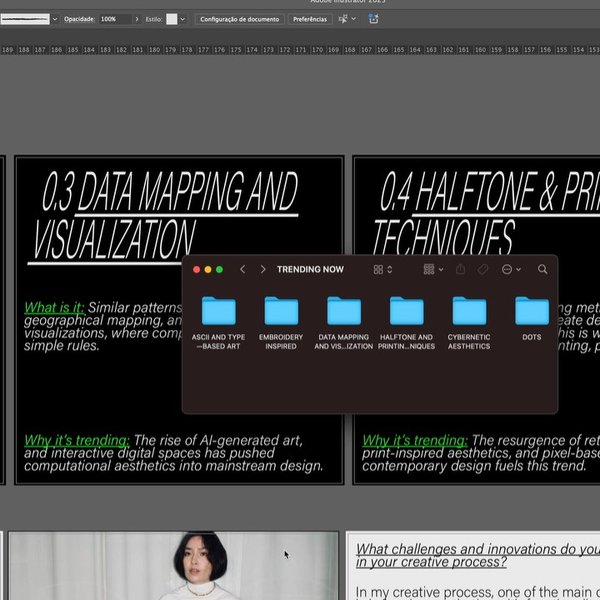Open the ASCII AND TYPE-BASED ART folder
600x600 pixels.
tap(218, 311)
